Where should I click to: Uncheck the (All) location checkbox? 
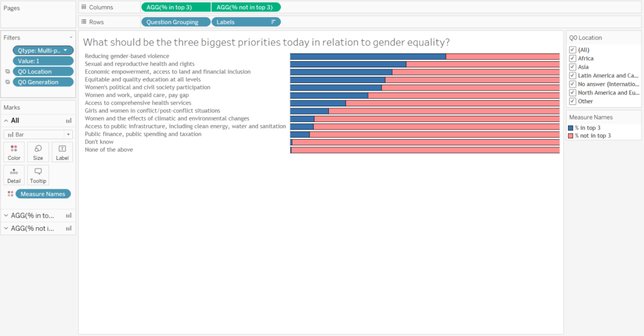point(572,50)
